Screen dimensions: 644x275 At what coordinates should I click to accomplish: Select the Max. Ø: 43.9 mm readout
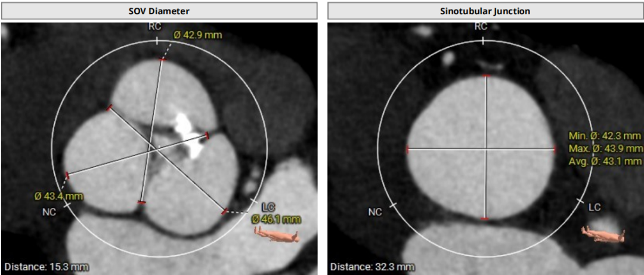[x=605, y=148]
